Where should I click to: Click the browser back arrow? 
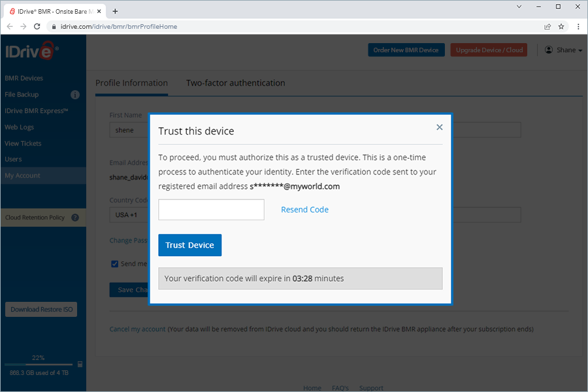tap(10, 27)
